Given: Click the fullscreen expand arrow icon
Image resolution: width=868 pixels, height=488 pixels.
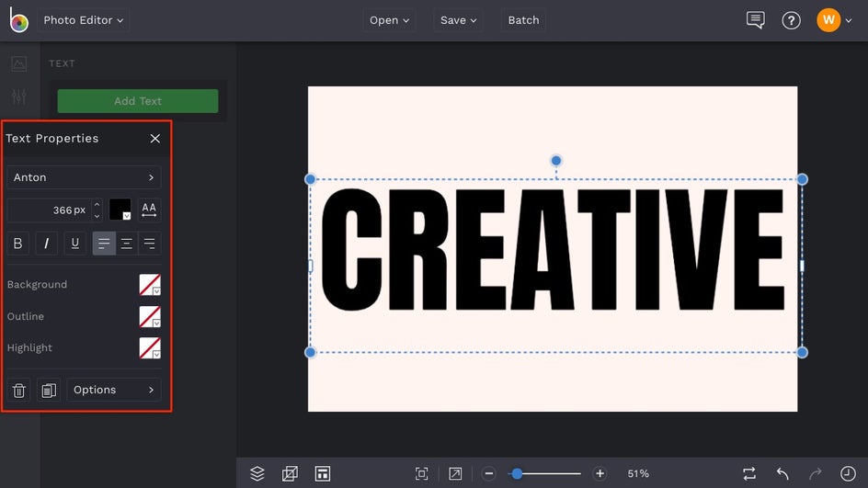Looking at the screenshot, I should click(x=455, y=473).
